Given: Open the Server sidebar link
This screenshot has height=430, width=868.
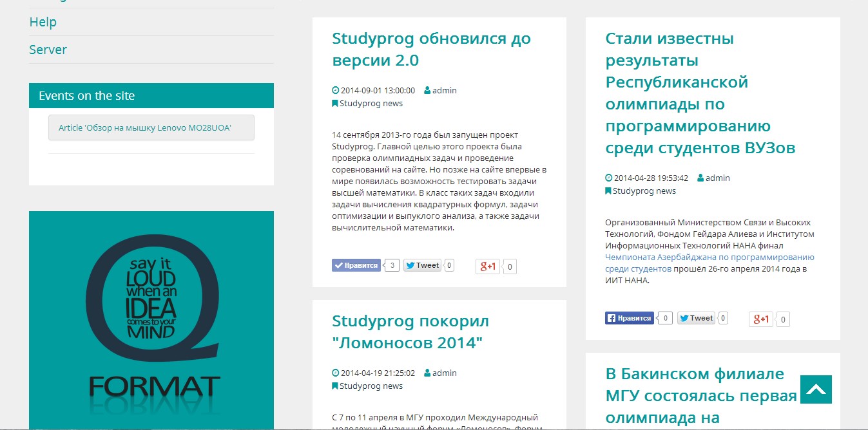Looking at the screenshot, I should click(48, 50).
